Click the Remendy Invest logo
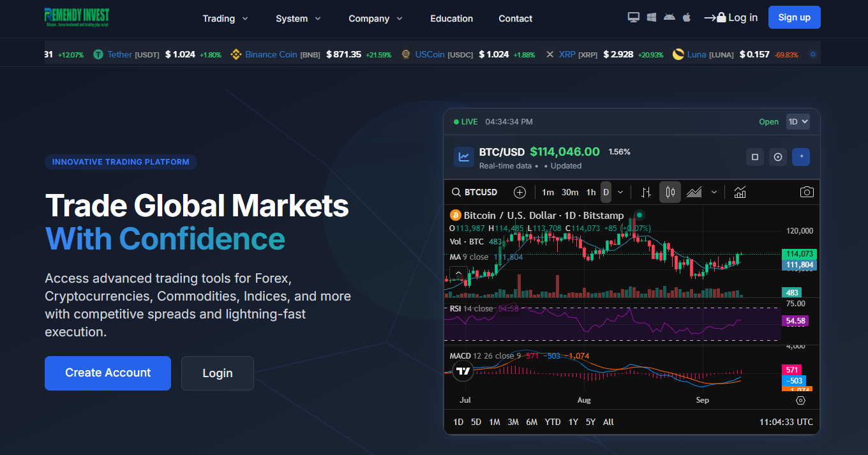This screenshot has height=455, width=868. (x=77, y=17)
